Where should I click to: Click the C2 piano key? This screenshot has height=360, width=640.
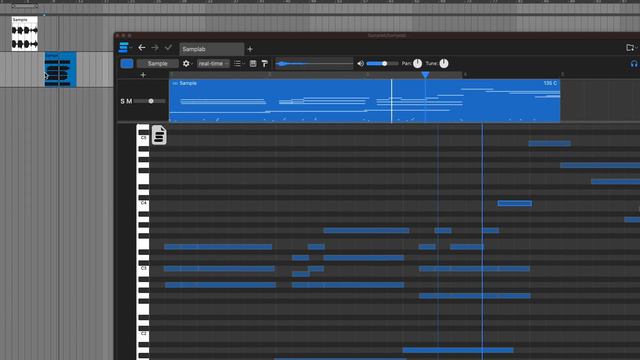point(143,334)
